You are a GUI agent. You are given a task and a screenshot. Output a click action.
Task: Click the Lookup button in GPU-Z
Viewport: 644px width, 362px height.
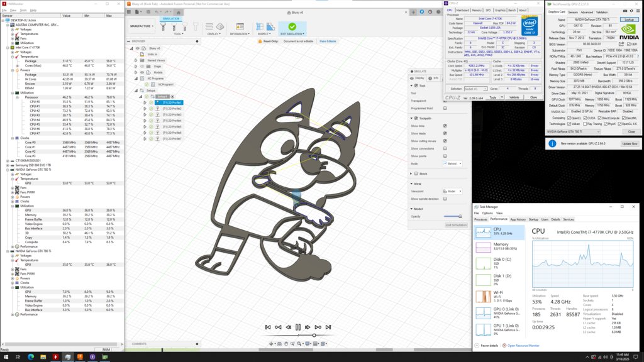(629, 19)
